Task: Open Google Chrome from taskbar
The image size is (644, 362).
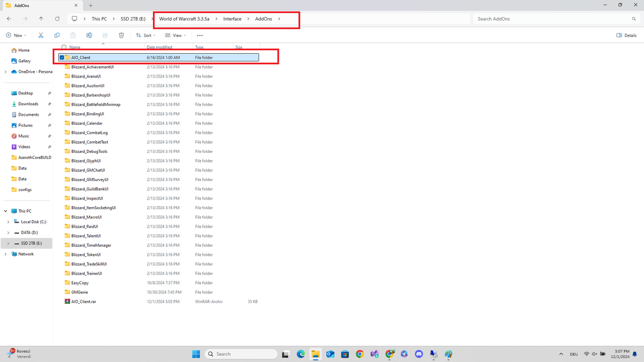Action: [x=360, y=354]
